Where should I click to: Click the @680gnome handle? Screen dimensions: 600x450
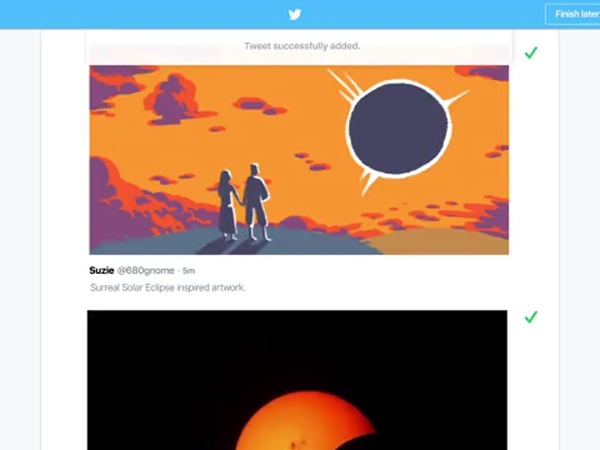(146, 271)
